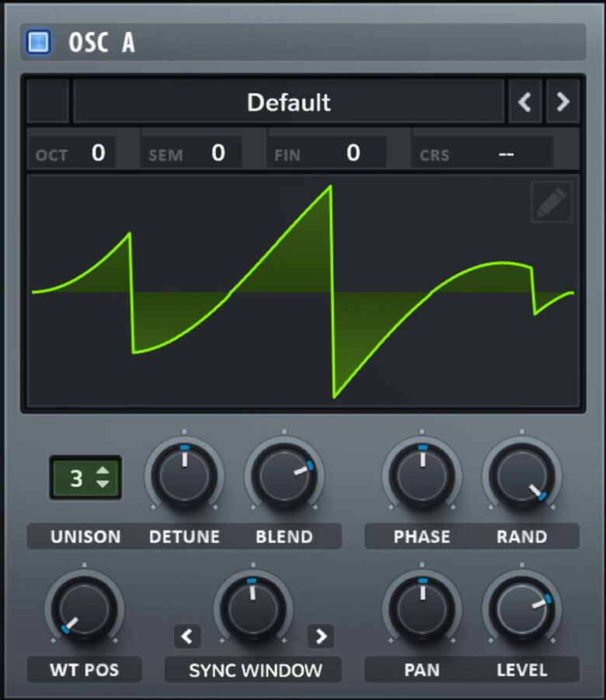Click the OSC A title text
Screen dimensions: 606x700
click(101, 43)
